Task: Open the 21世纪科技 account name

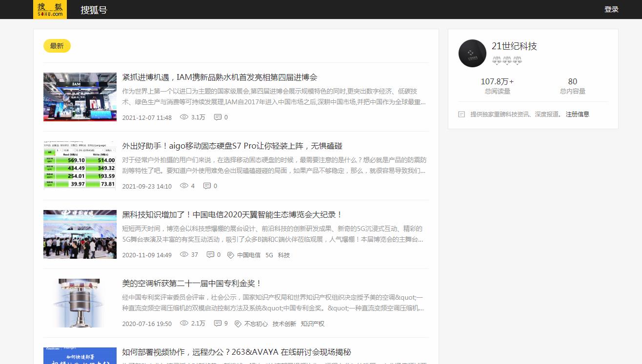Action: pyautogui.click(x=514, y=46)
